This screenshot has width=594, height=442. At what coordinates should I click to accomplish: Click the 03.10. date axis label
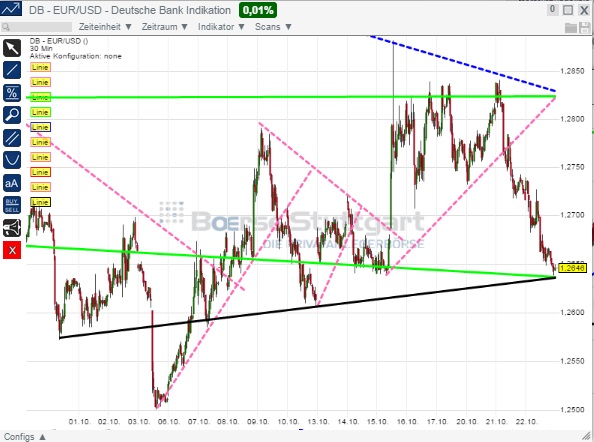[139, 422]
